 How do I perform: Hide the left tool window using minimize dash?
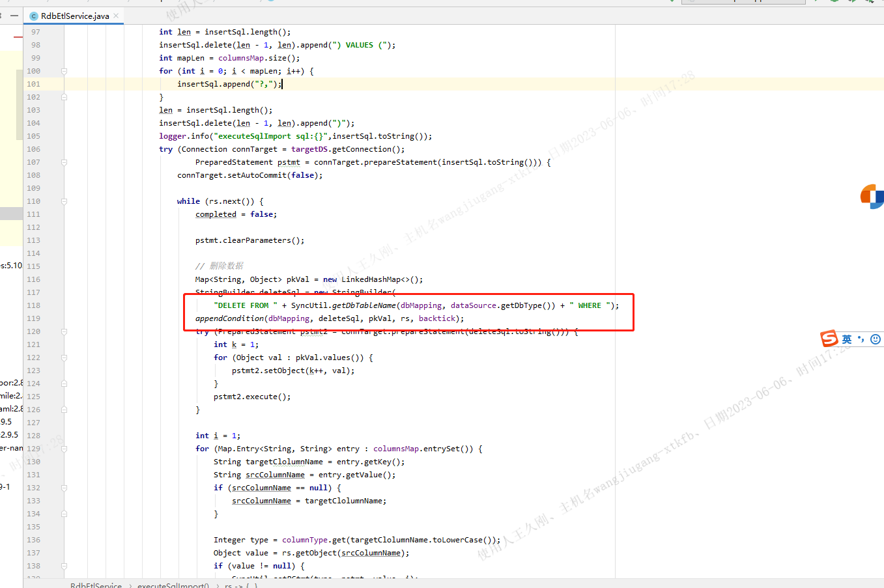[x=14, y=16]
